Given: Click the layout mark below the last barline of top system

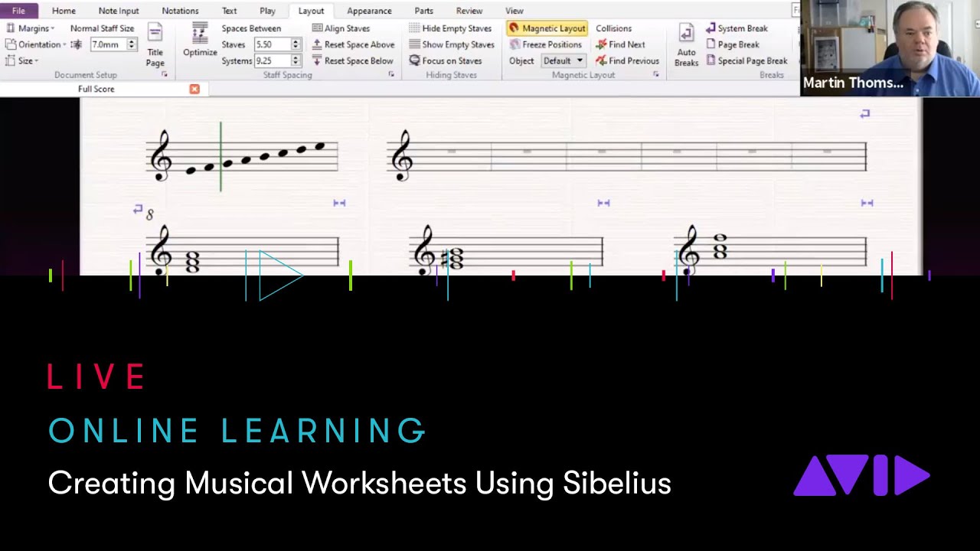Looking at the screenshot, I should pyautogui.click(x=867, y=203).
